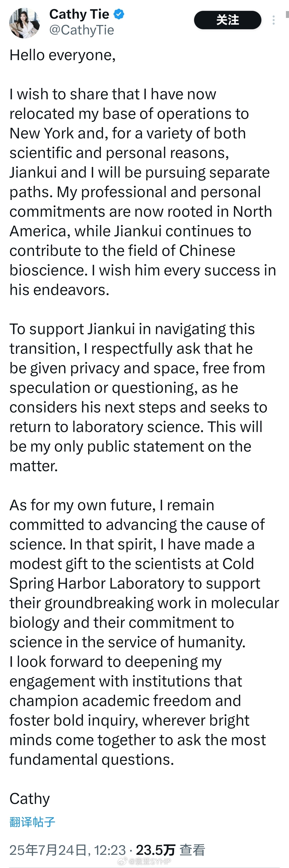The width and height of the screenshot is (289, 868).
Task: Open Cathy Tie's profile avatar photo
Action: tap(24, 23)
